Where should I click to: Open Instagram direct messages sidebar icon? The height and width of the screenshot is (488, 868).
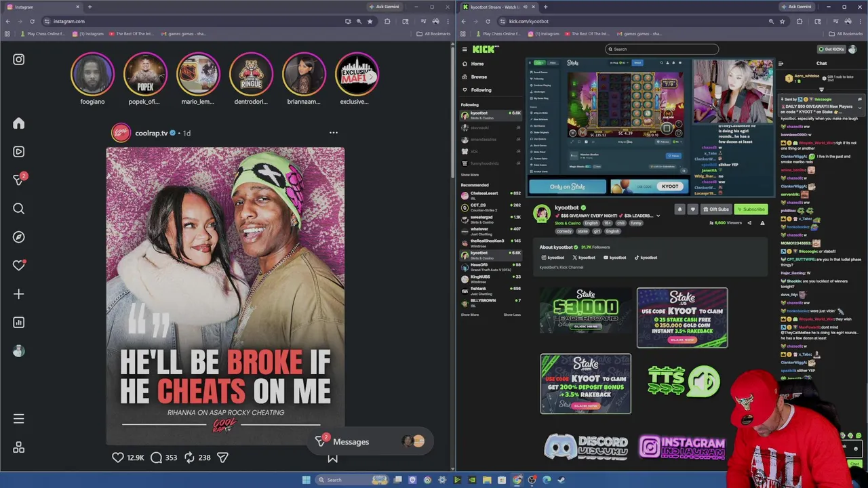[x=18, y=180]
